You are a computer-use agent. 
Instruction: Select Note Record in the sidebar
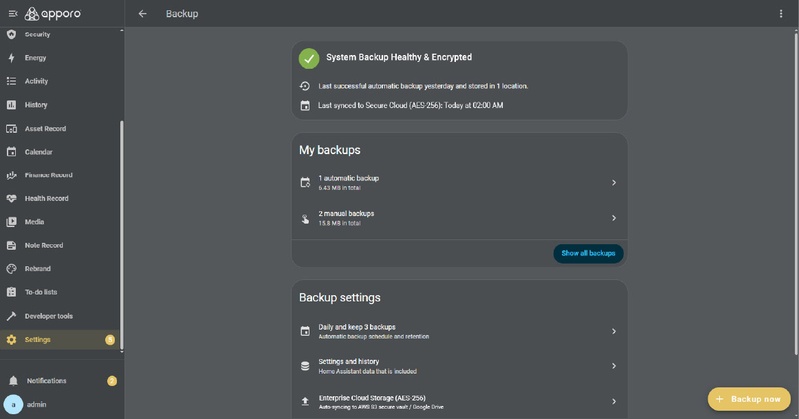(x=61, y=245)
